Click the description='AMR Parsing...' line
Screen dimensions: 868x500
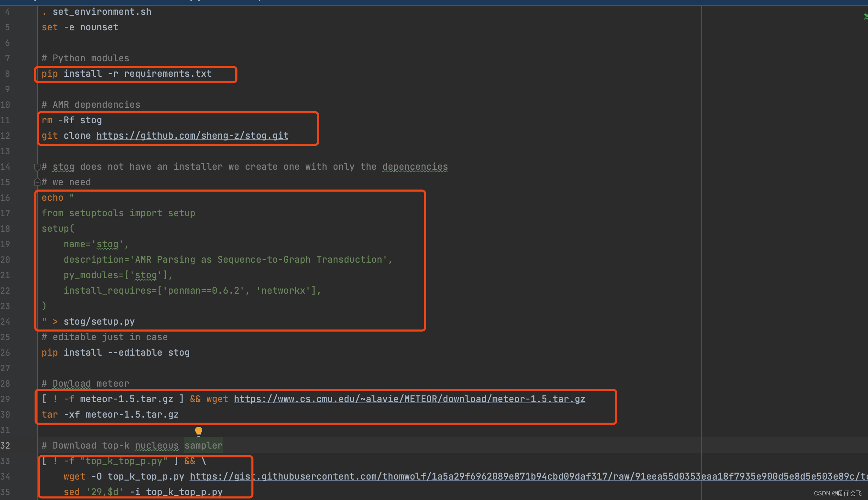228,260
